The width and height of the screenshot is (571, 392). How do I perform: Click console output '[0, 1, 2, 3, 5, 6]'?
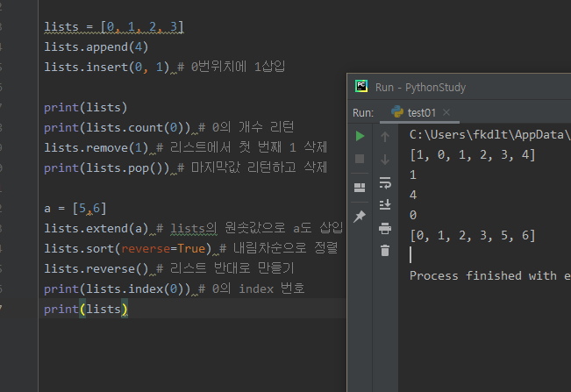(472, 236)
